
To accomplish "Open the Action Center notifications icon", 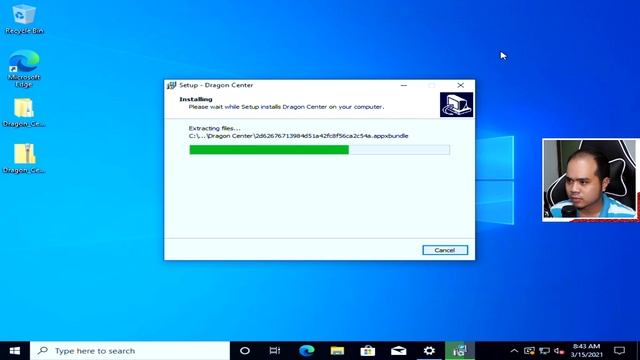I will pos(620,351).
